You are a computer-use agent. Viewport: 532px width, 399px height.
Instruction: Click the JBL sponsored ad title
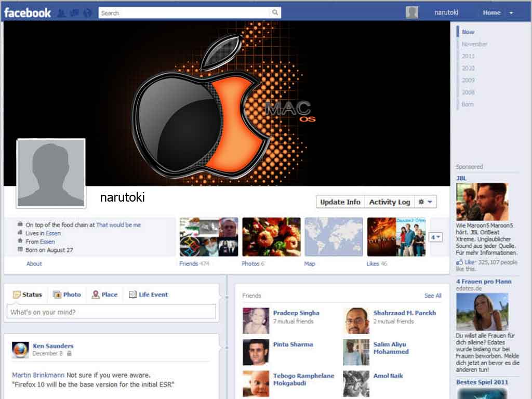click(461, 178)
